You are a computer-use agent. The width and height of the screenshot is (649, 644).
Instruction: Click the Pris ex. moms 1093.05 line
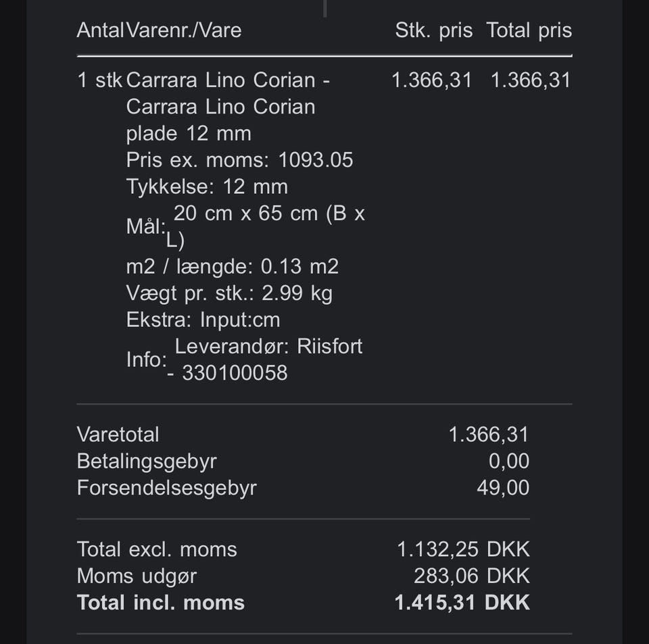click(x=239, y=160)
